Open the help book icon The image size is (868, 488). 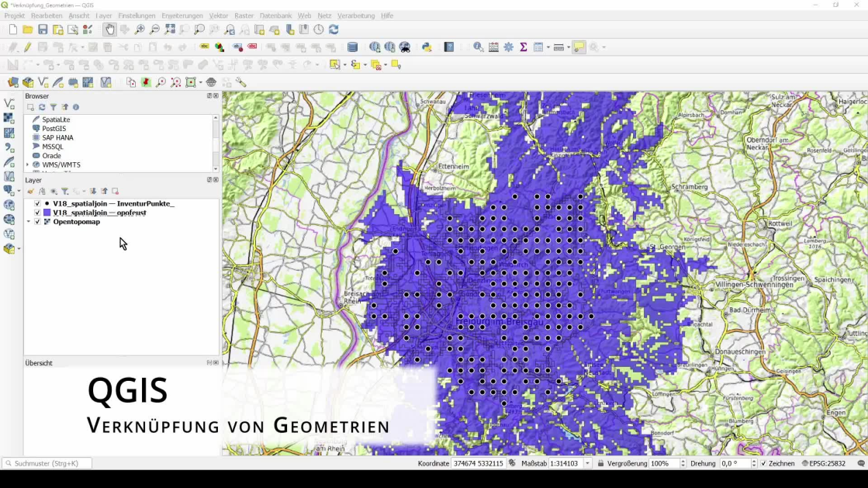449,47
